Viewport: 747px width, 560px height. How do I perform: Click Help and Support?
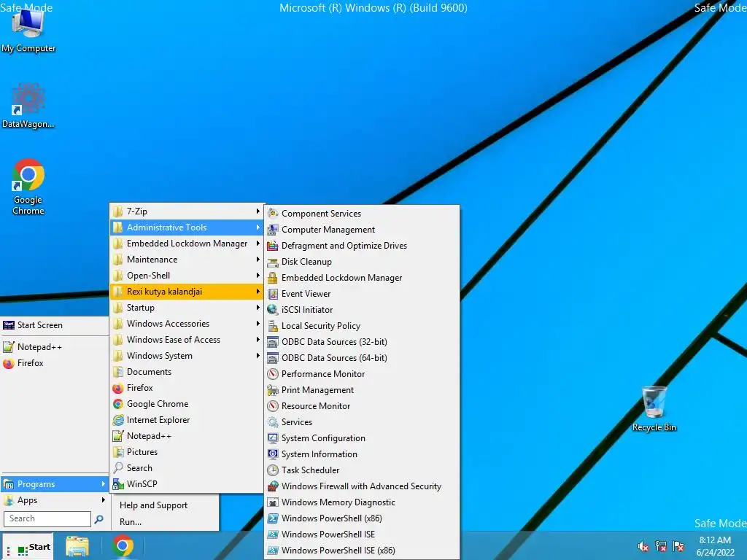165,505
